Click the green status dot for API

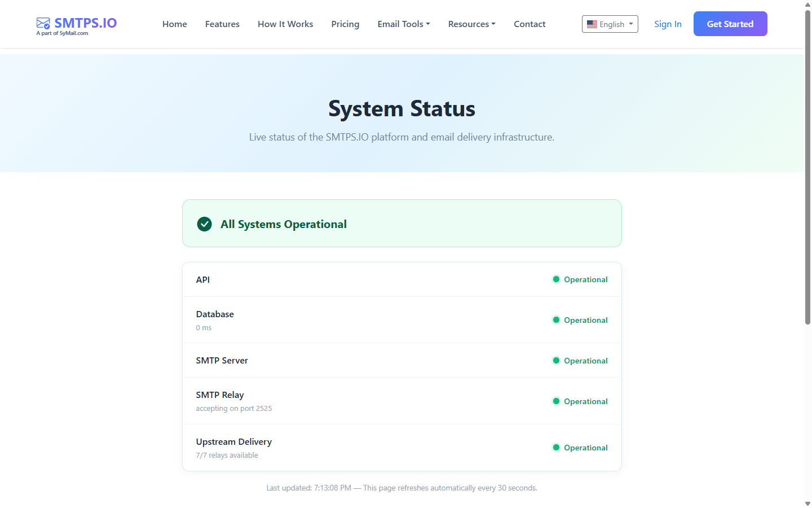[x=556, y=279]
